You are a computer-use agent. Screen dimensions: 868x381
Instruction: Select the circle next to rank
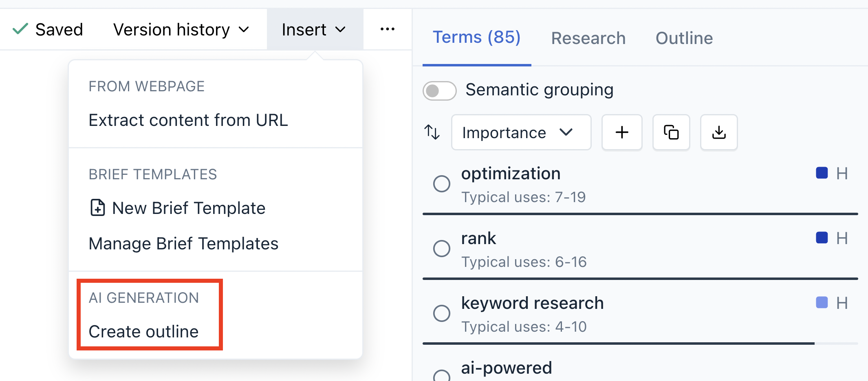click(441, 249)
